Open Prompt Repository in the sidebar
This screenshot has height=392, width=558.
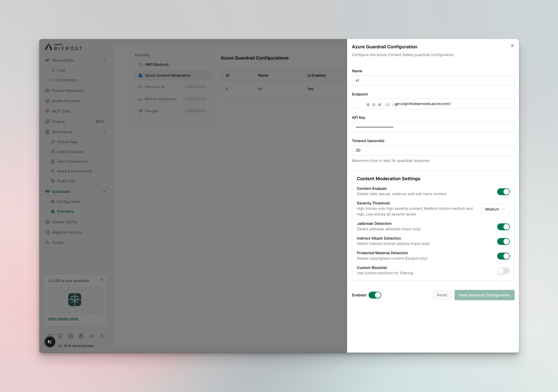(68, 90)
